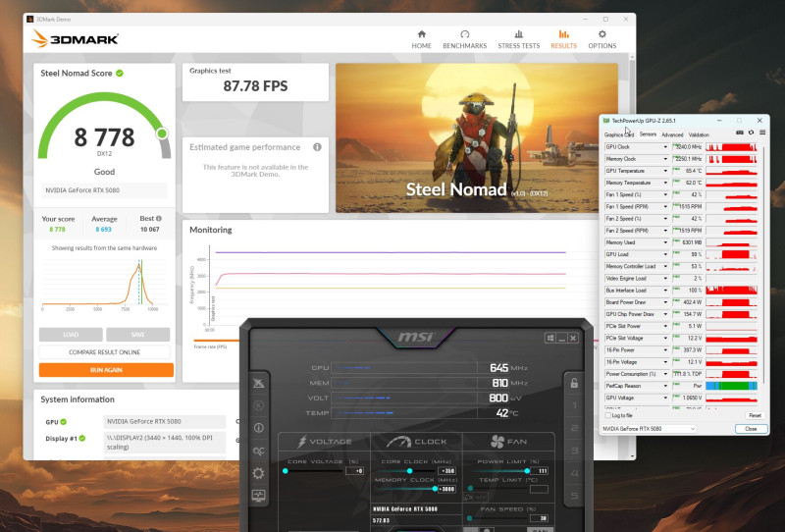This screenshot has height=532, width=785.
Task: Open MSI Afterburner settings gear
Action: (258, 473)
